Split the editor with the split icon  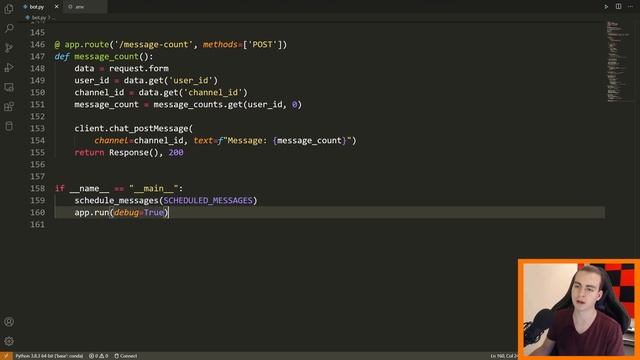pyautogui.click(x=618, y=7)
